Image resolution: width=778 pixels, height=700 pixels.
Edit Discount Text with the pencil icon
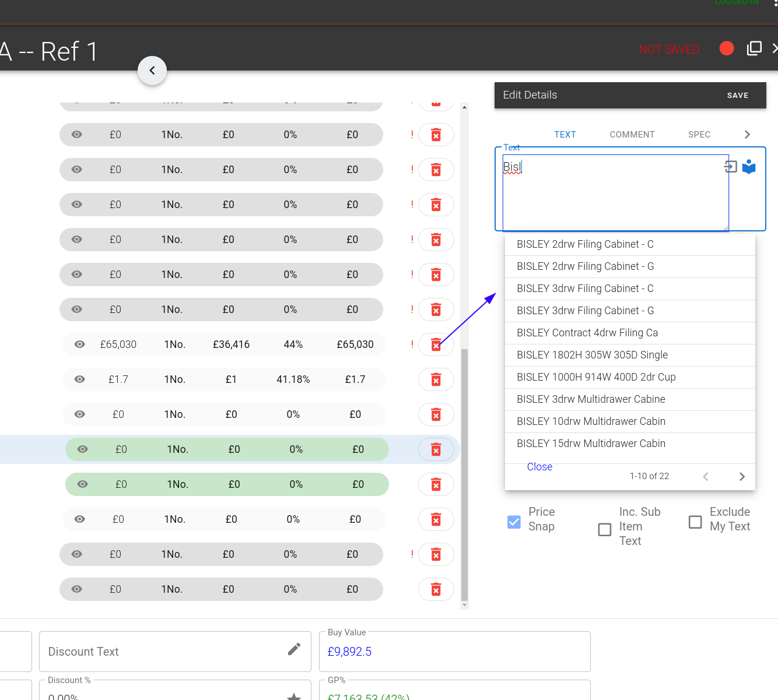[x=294, y=649]
